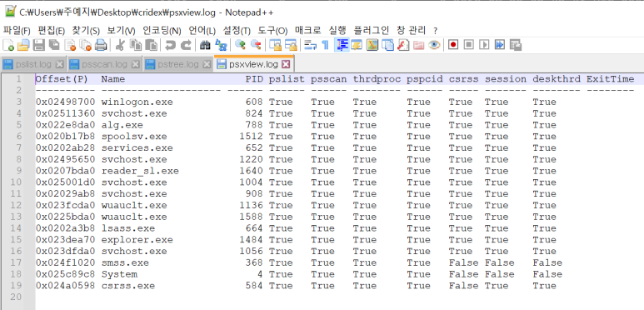Close the pstree.log tab

pyautogui.click(x=207, y=64)
